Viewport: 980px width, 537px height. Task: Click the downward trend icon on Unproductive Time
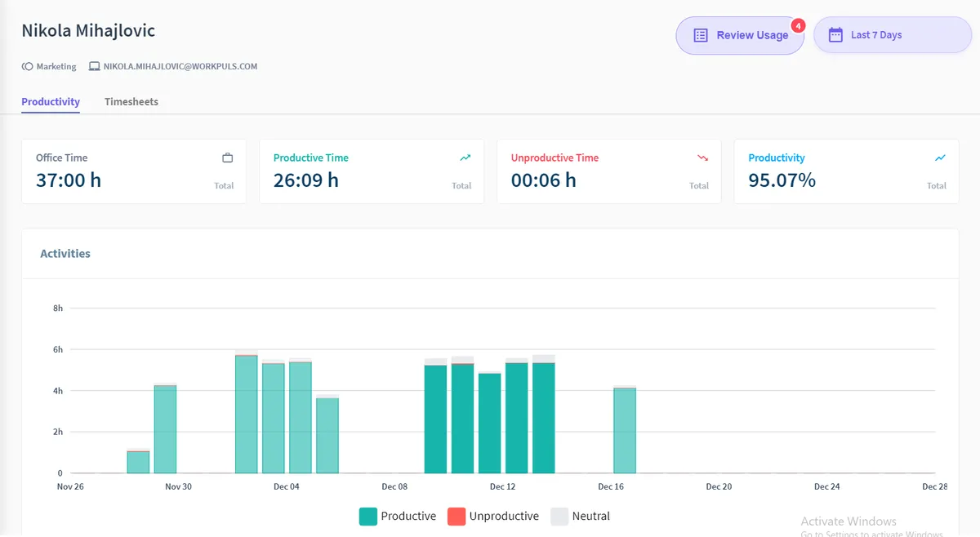702,158
